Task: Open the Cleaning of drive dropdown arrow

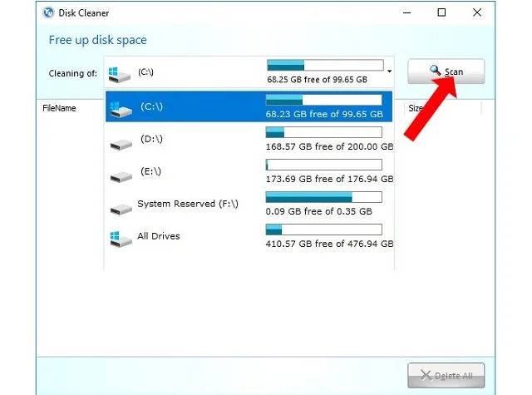Action: coord(390,72)
